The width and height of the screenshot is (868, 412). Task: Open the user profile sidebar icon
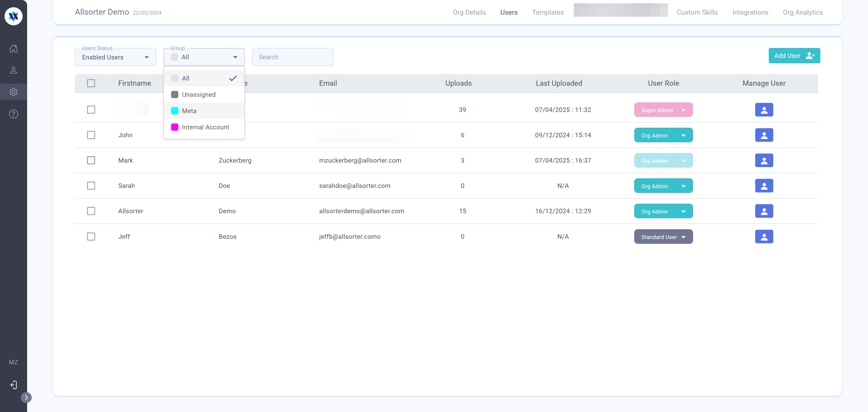14,70
